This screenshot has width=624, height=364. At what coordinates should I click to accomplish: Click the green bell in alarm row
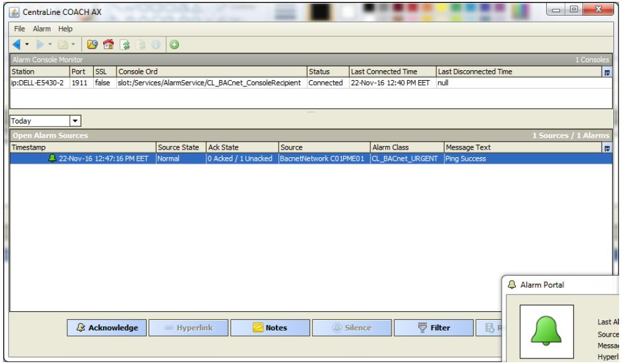click(52, 158)
